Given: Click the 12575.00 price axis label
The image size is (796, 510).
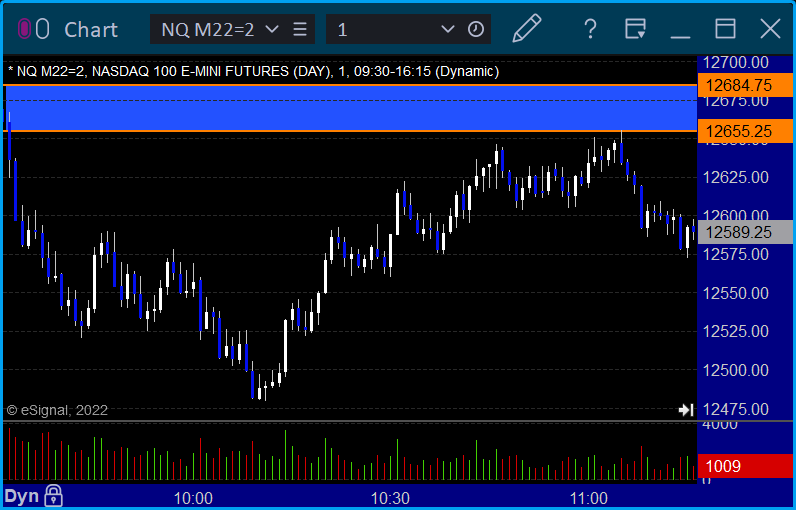Looking at the screenshot, I should pos(735,254).
